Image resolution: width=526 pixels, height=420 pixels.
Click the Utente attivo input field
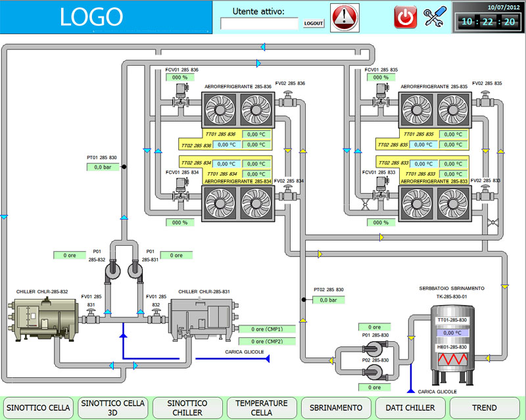tap(259, 23)
